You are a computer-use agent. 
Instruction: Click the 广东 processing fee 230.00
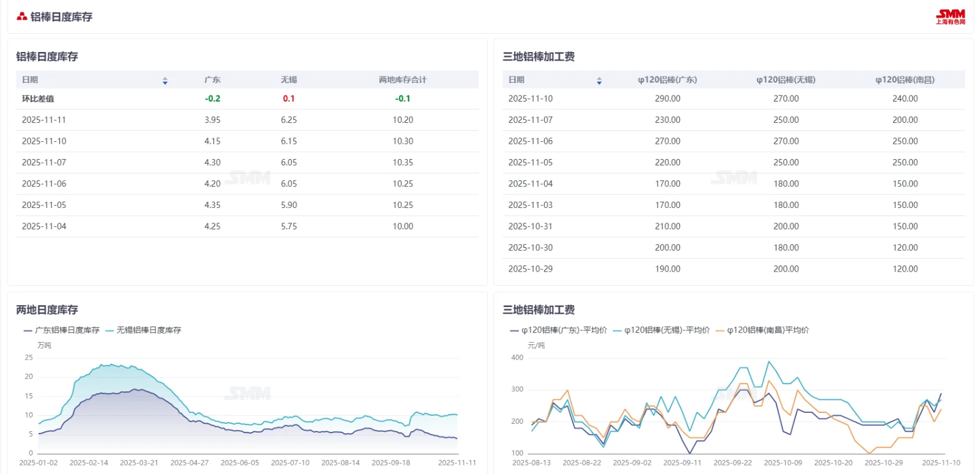[x=668, y=120]
